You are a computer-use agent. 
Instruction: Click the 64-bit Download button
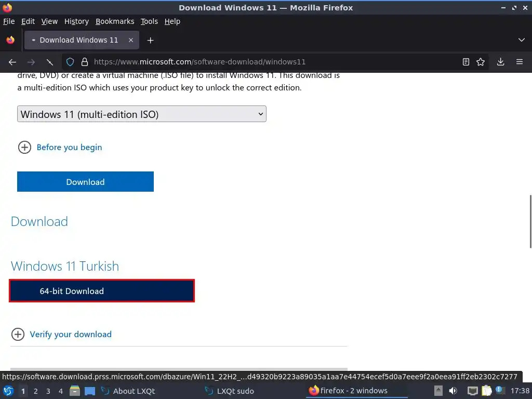(x=102, y=291)
